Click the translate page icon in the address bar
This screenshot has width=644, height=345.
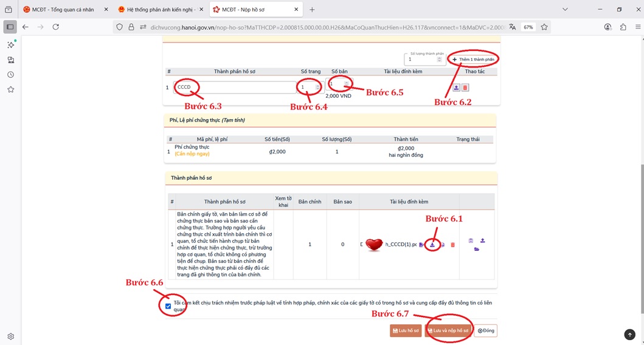pyautogui.click(x=513, y=27)
